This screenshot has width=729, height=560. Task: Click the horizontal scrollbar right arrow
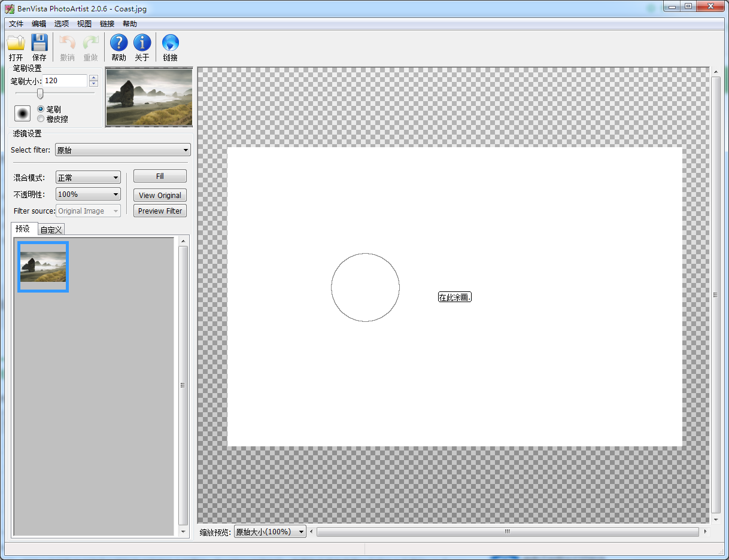(705, 531)
